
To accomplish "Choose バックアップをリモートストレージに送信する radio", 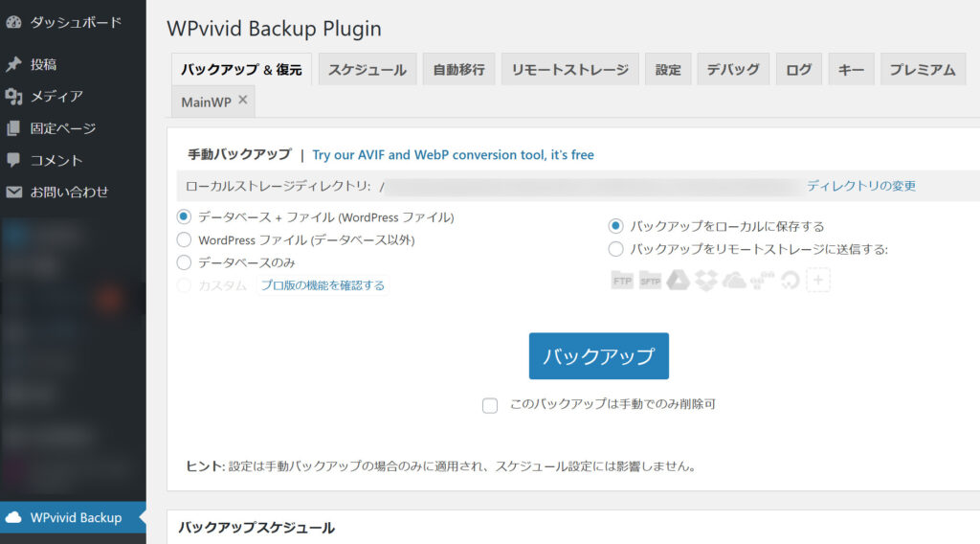I will click(616, 249).
